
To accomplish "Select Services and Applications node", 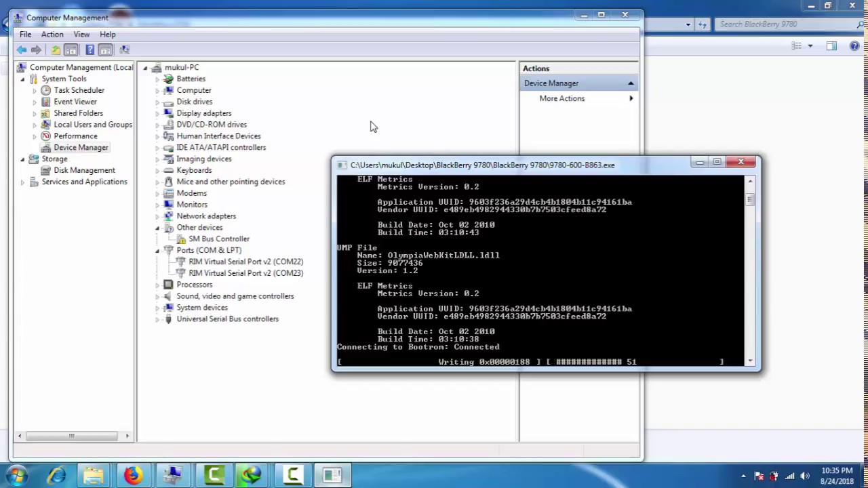I will tap(84, 182).
